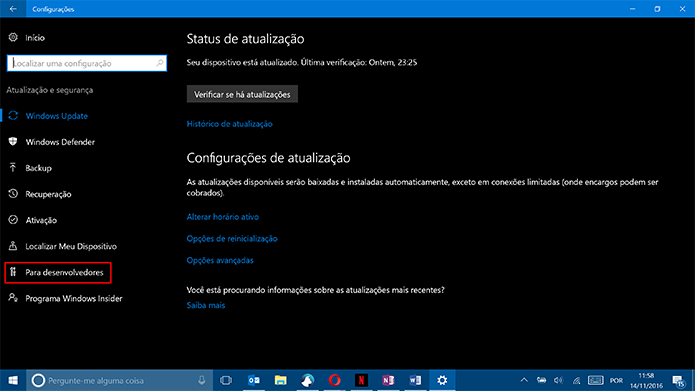695x391 pixels.
Task: Click the battery power tray icon
Action: (x=541, y=380)
